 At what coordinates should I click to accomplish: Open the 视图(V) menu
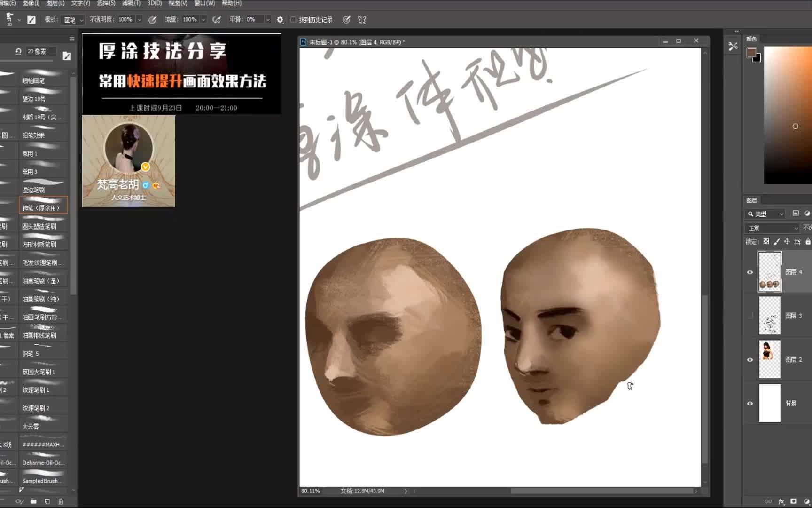click(x=178, y=3)
